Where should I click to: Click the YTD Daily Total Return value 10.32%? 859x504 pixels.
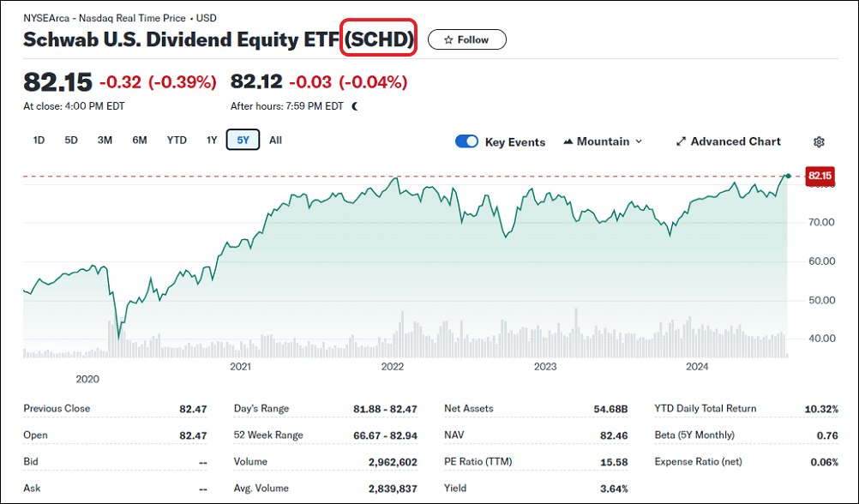[821, 409]
